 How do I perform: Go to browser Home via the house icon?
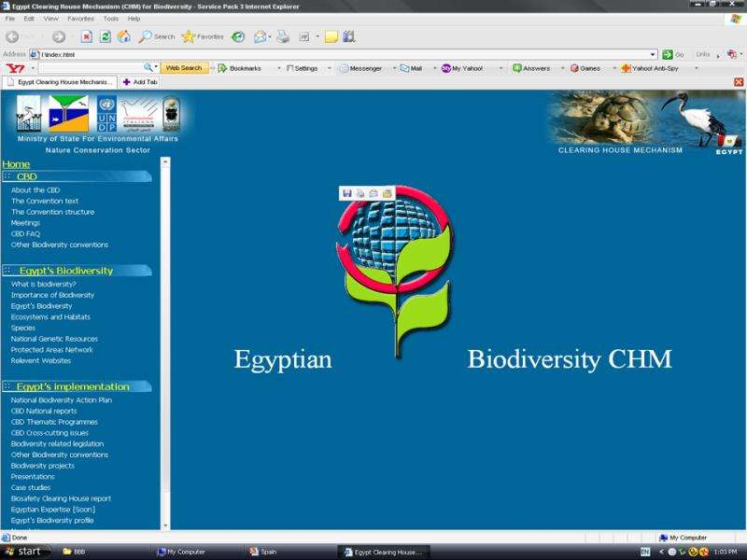click(x=123, y=36)
